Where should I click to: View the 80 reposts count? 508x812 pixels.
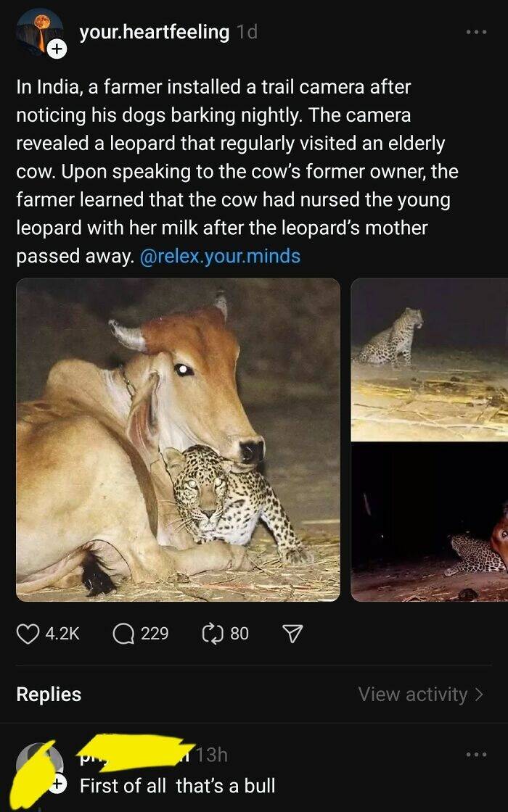tap(239, 634)
